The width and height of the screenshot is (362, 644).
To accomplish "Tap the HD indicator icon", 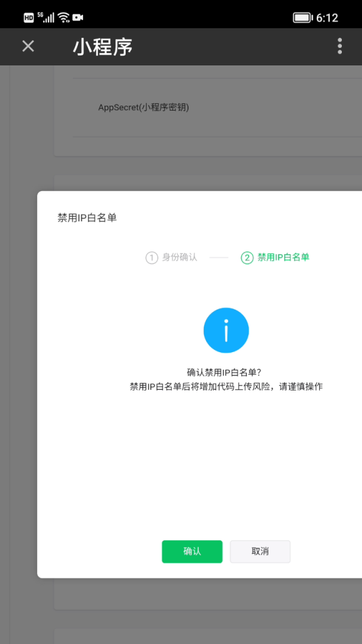I will tap(29, 18).
